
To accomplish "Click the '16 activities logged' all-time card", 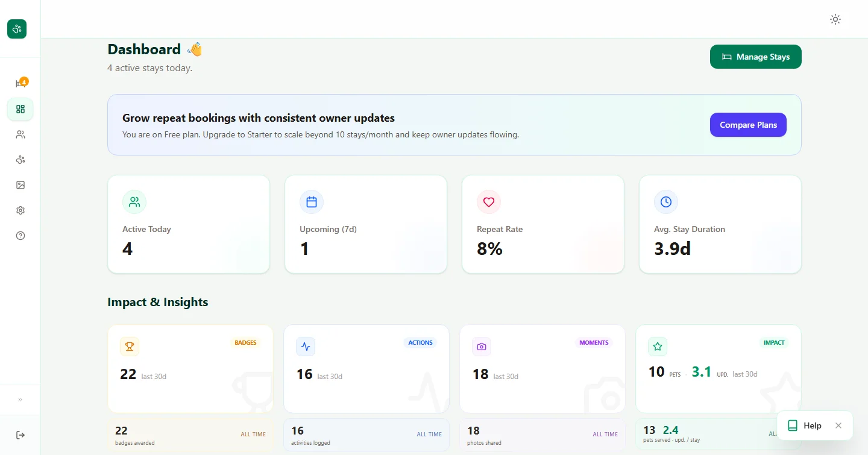I will (366, 435).
